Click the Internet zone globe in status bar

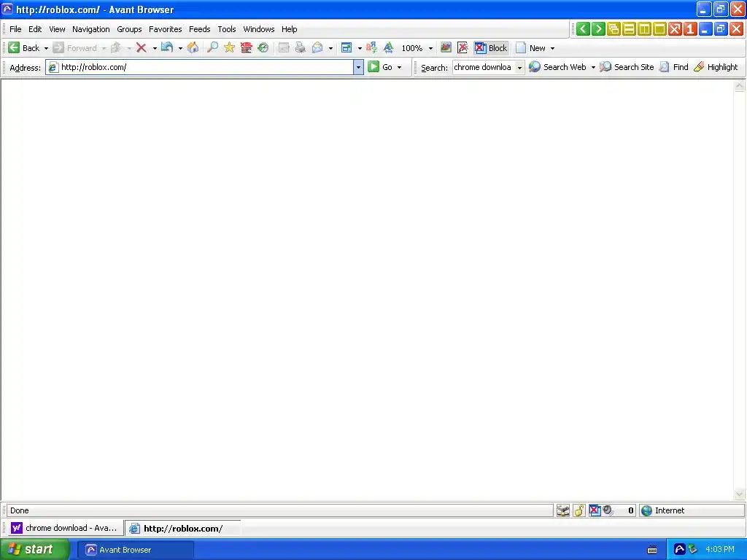pos(646,510)
